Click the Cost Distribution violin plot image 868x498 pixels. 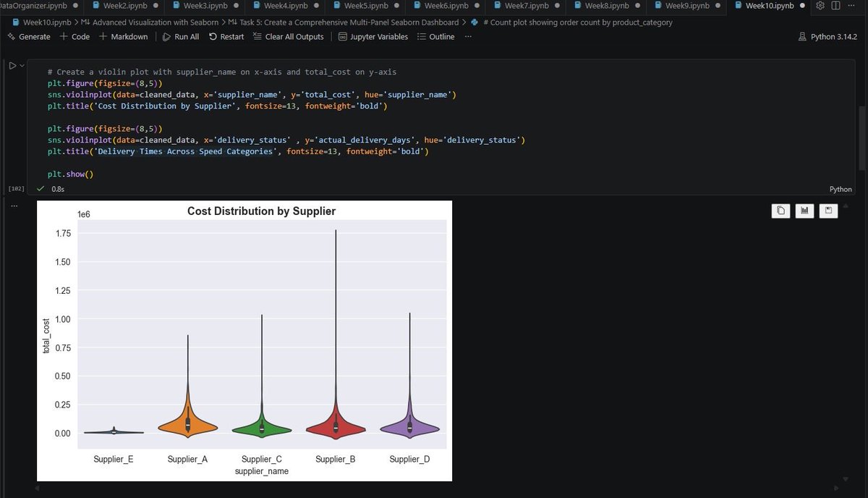(x=244, y=341)
